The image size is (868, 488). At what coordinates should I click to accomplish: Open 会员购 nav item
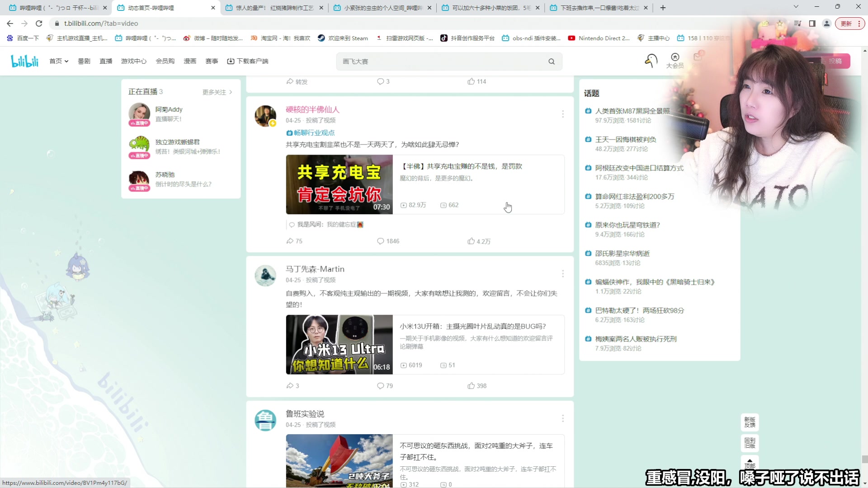[165, 61]
